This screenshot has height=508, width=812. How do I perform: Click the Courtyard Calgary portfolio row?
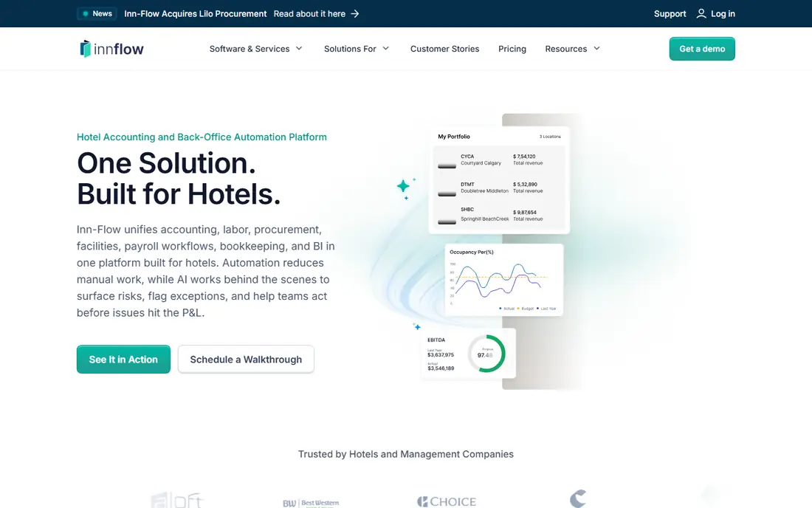499,160
